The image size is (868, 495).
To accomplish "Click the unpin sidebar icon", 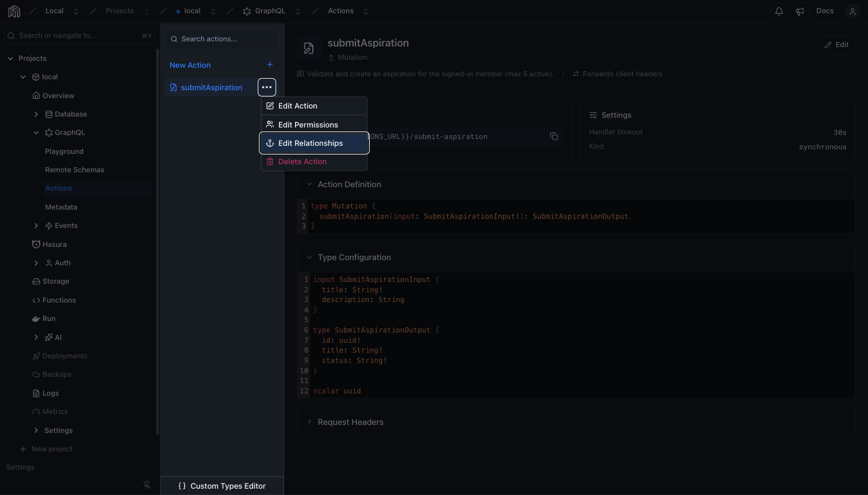I will (x=147, y=485).
